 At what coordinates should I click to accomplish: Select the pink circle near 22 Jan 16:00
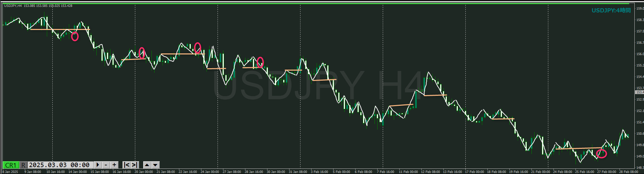(198, 48)
